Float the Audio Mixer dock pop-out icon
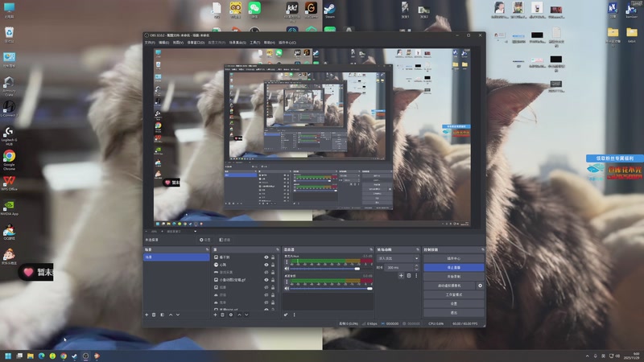This screenshot has height=362, width=644. (x=371, y=249)
